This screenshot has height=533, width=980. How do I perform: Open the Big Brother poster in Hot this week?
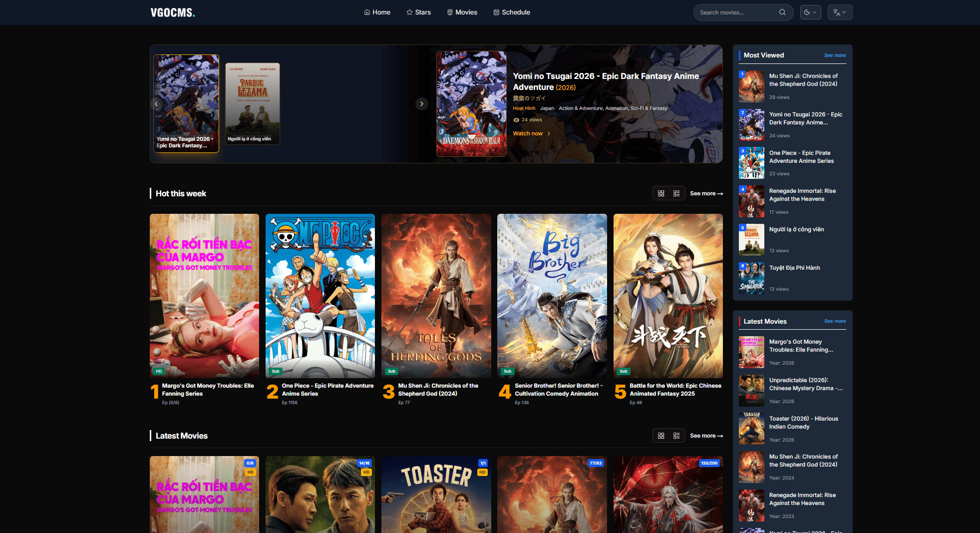(552, 296)
